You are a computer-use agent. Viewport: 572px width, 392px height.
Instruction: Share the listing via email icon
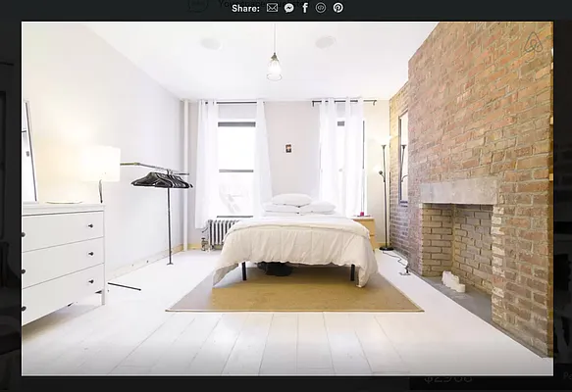click(272, 8)
